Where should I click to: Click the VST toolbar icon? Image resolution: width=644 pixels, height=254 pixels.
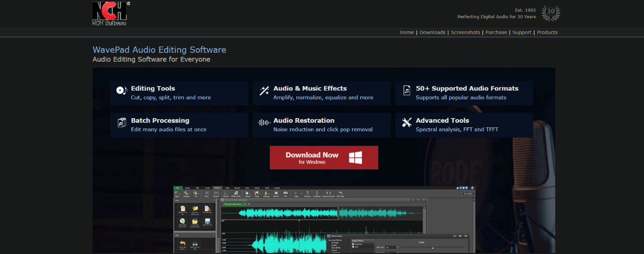coord(285,194)
